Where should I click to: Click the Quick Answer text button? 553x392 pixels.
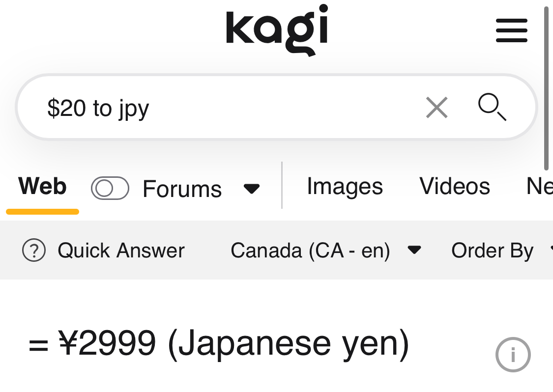121,251
